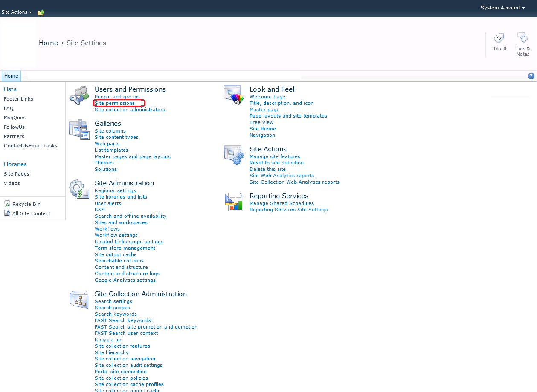
Task: Open Master page settings
Action: 264,110
